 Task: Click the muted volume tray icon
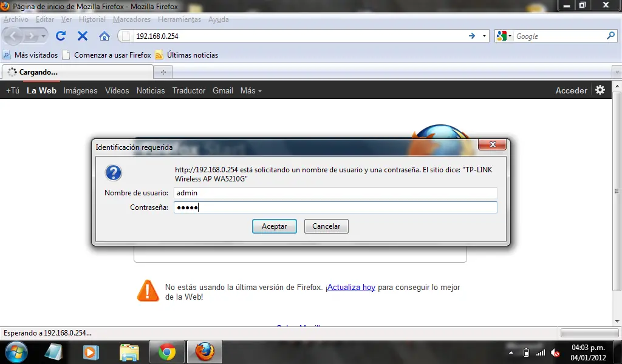555,353
